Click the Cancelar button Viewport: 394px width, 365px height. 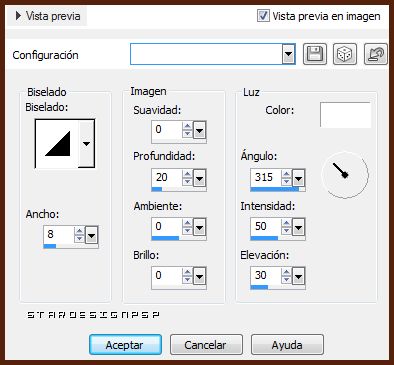[x=206, y=345]
